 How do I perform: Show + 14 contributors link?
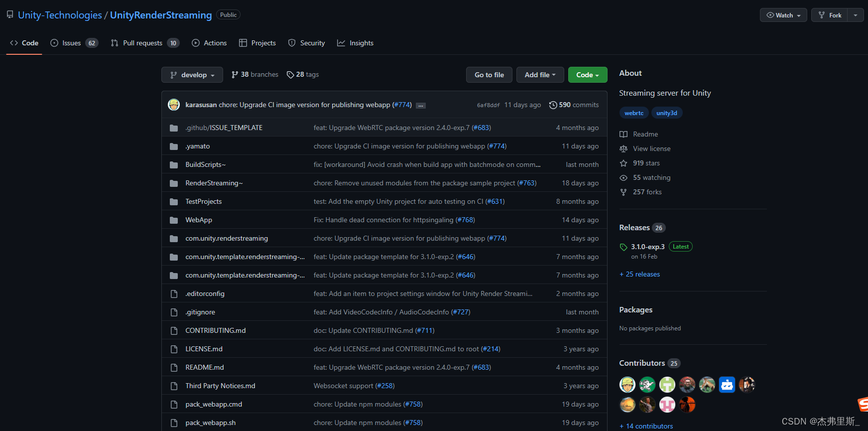[x=646, y=426]
